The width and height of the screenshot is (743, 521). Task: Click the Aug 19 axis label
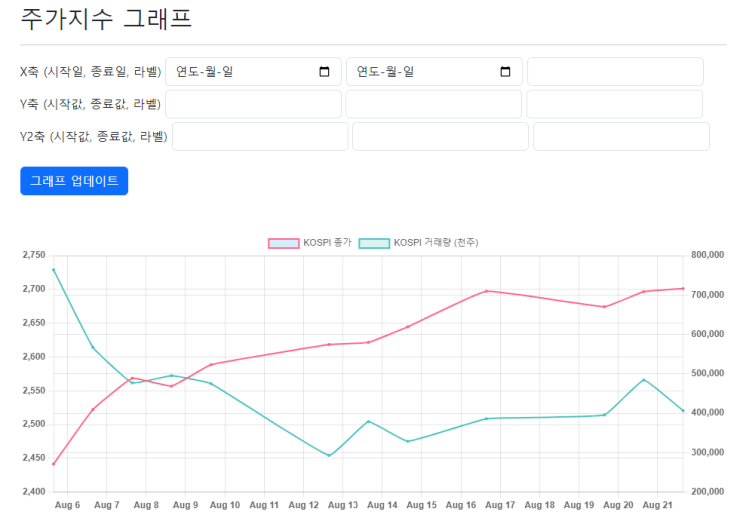click(x=579, y=505)
